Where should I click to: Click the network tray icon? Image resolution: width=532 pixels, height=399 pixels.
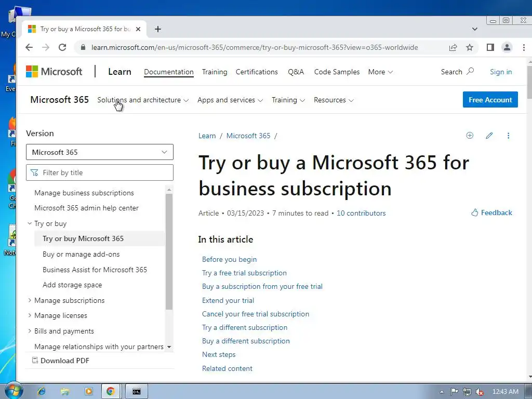coord(467,392)
